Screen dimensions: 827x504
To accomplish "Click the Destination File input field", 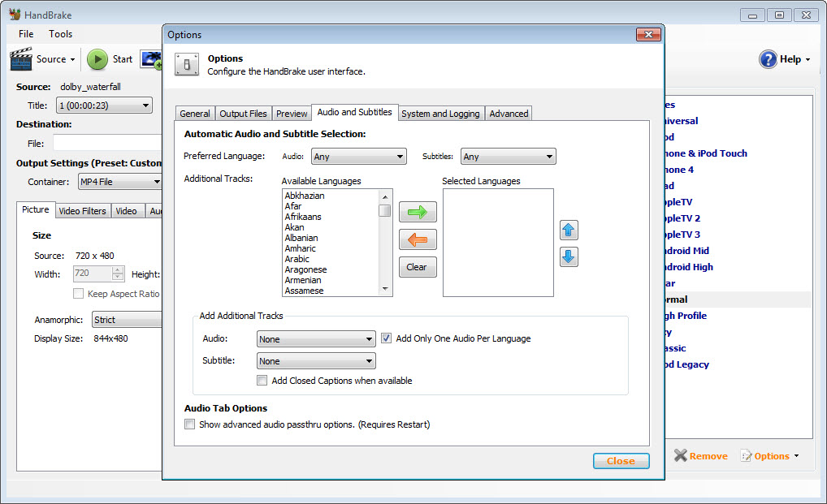I will [107, 144].
